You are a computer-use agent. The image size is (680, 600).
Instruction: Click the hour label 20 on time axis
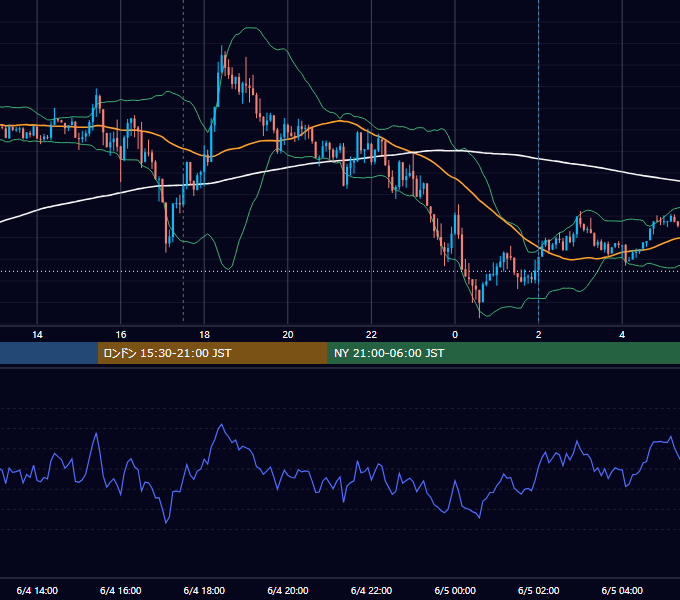point(288,335)
